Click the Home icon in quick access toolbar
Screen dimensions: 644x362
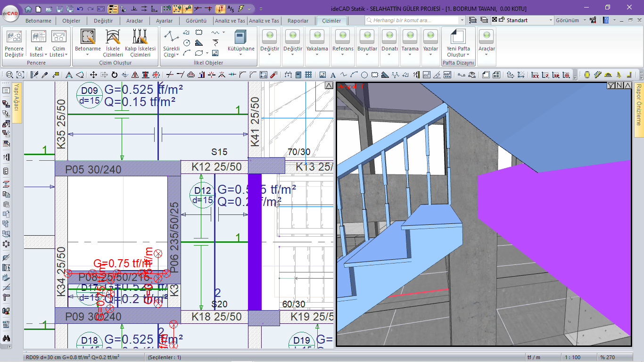tap(28, 8)
